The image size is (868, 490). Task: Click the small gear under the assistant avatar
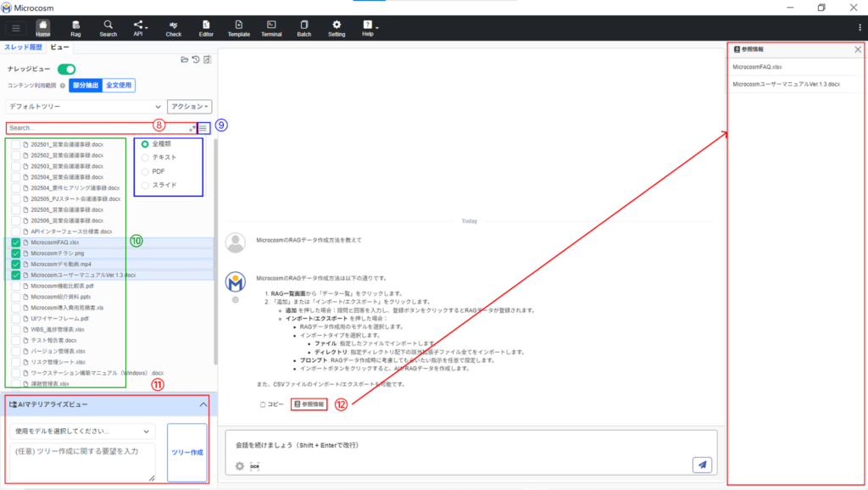(x=236, y=300)
